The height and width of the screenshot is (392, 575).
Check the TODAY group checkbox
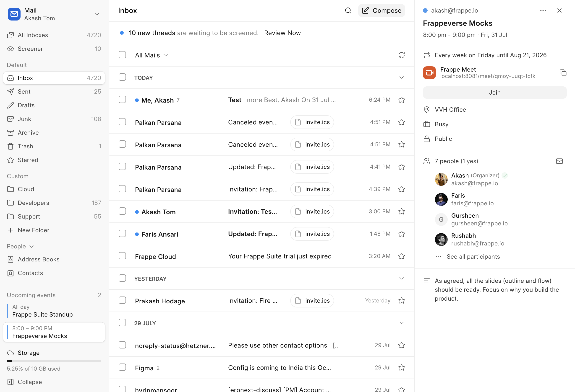[122, 77]
